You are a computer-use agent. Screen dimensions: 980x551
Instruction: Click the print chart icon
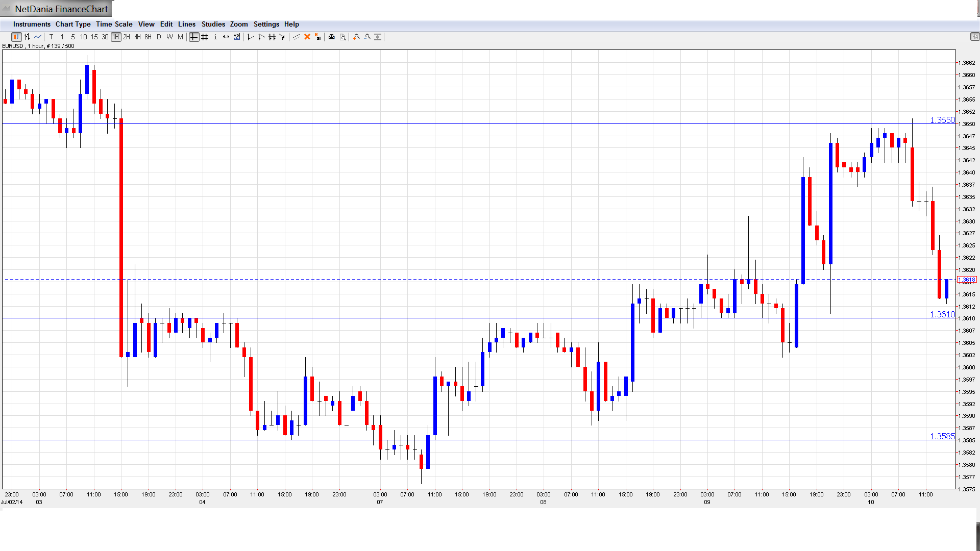332,37
